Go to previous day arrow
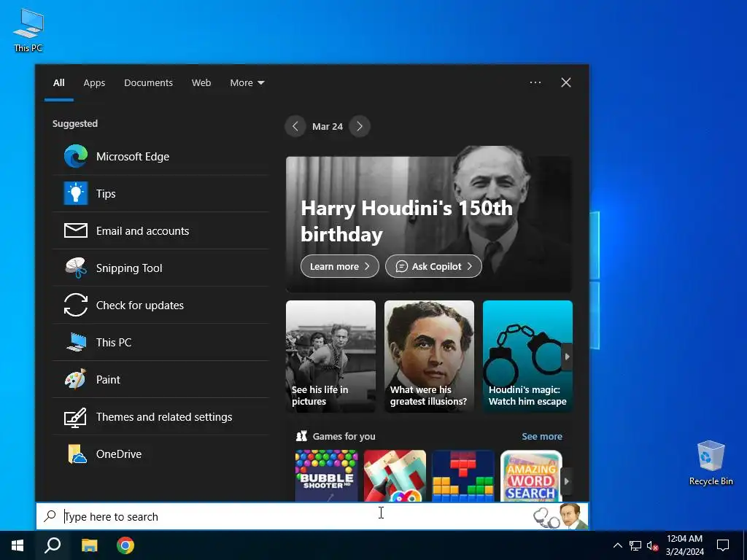Screen dimensions: 747x560 (295, 126)
